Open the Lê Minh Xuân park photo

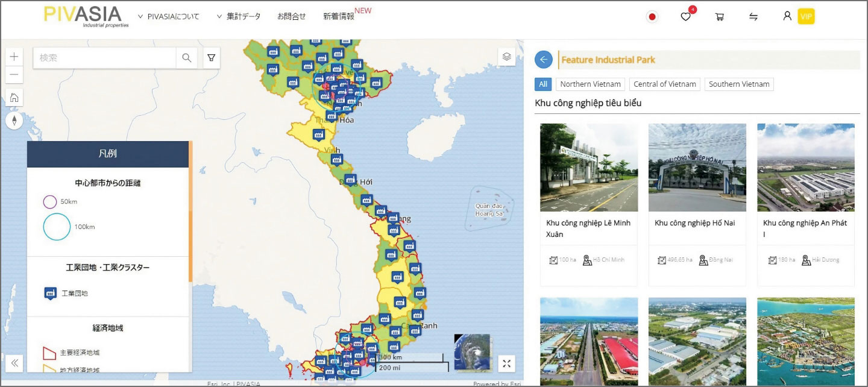589,168
